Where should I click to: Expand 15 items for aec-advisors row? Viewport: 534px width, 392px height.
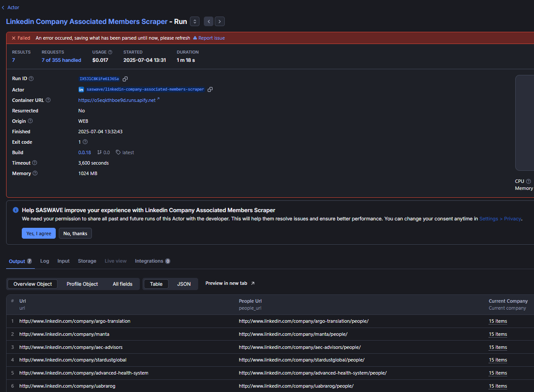coord(498,347)
